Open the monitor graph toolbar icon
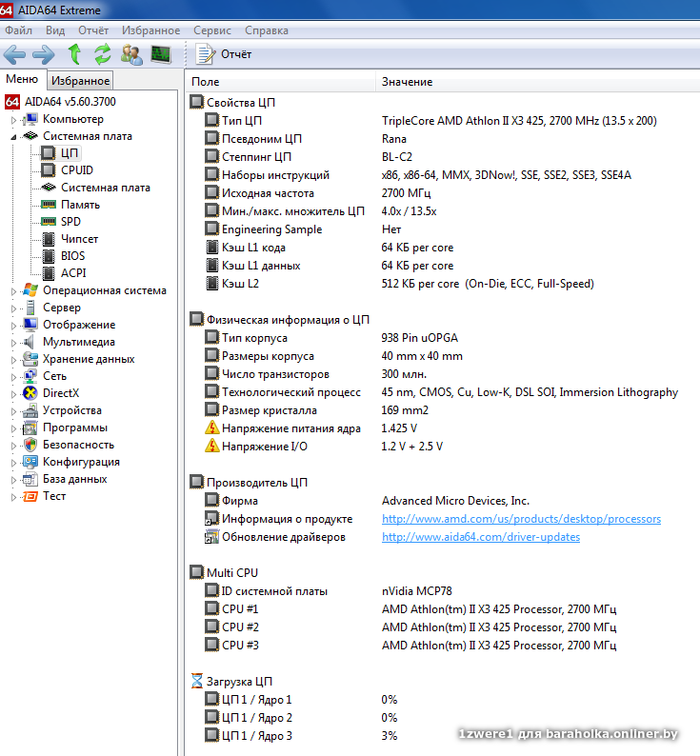 (161, 54)
